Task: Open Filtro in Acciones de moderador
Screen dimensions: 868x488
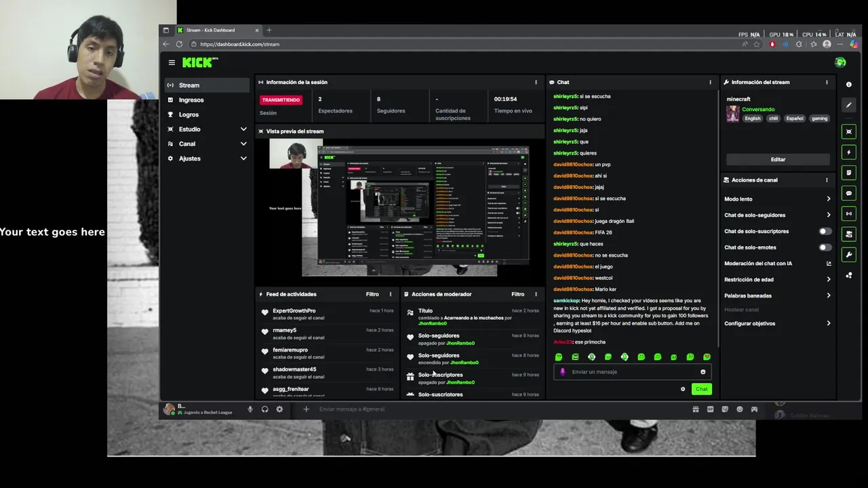Action: click(518, 294)
